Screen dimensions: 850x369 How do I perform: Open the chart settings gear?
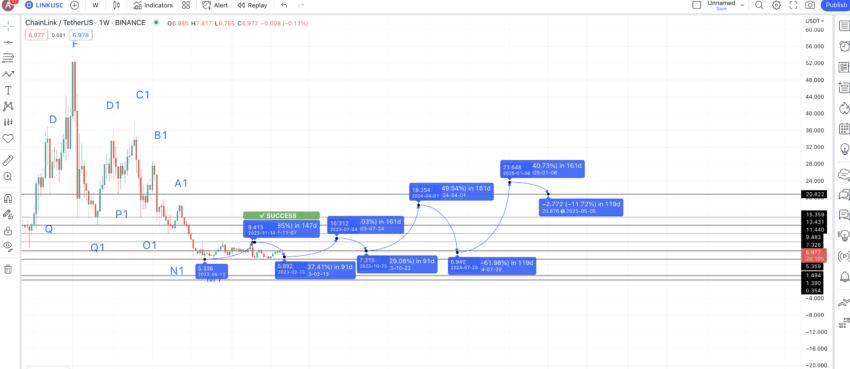click(x=776, y=5)
